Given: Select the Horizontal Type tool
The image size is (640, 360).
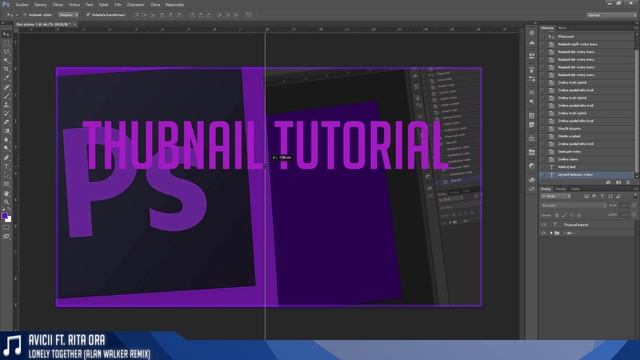Looking at the screenshot, I should [x=6, y=167].
